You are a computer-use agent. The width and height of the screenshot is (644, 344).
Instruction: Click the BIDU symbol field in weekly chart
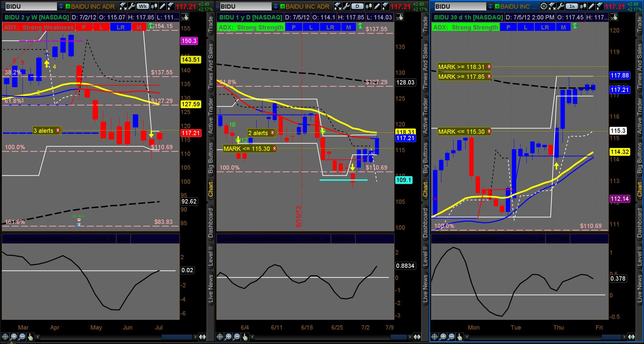click(x=31, y=6)
